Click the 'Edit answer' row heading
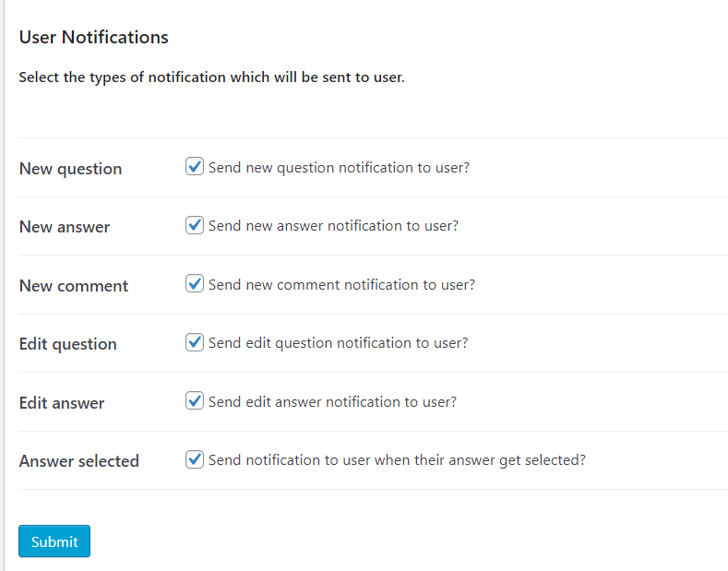The height and width of the screenshot is (571, 728). pyautogui.click(x=62, y=403)
